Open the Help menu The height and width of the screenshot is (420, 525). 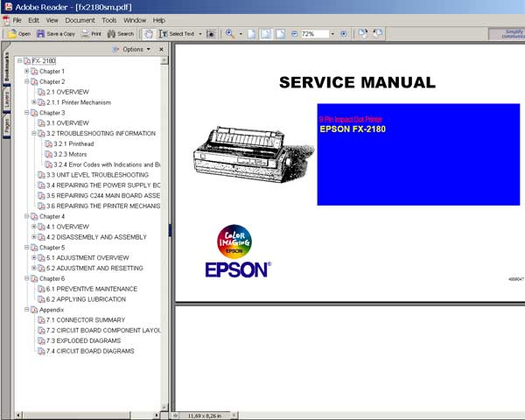(x=158, y=20)
